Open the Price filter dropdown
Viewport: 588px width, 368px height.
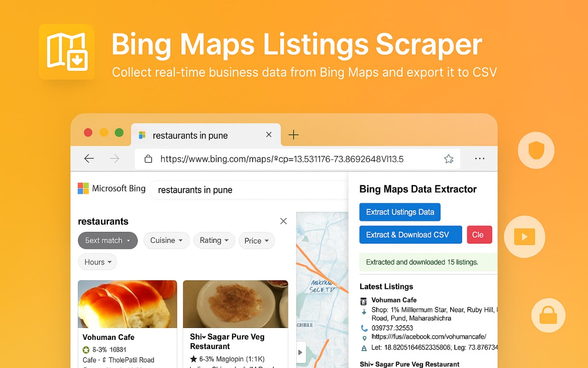pyautogui.click(x=257, y=241)
